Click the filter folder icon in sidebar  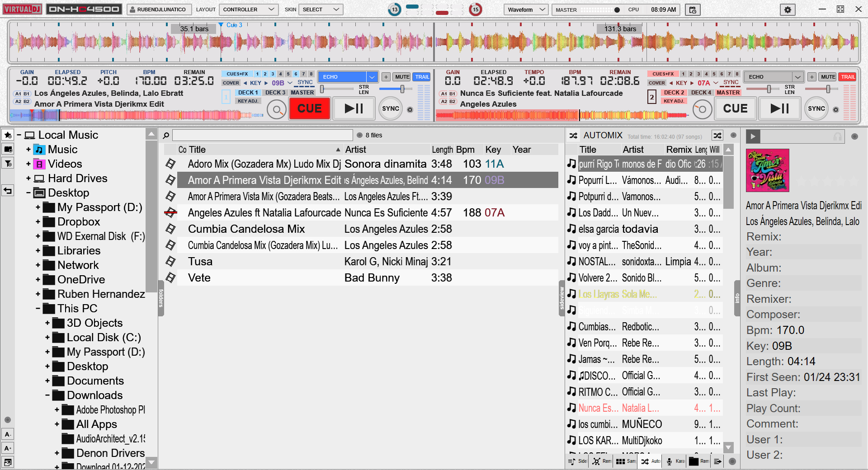tap(8, 163)
